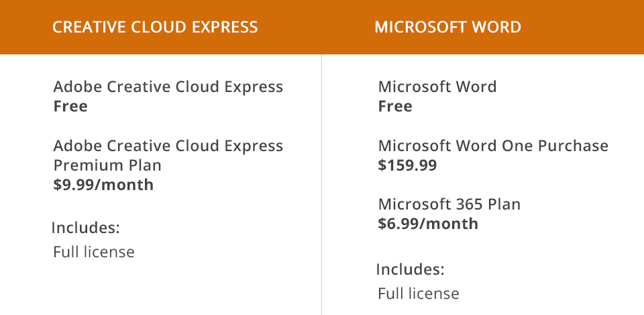Select the $6.99/month price
644x315 pixels.
point(428,224)
